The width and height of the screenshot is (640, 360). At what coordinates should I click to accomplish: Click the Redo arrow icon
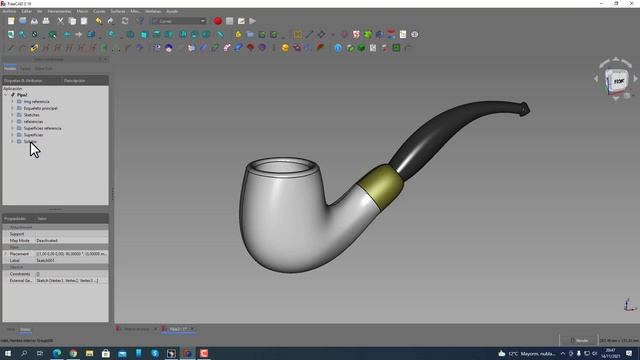click(111, 21)
